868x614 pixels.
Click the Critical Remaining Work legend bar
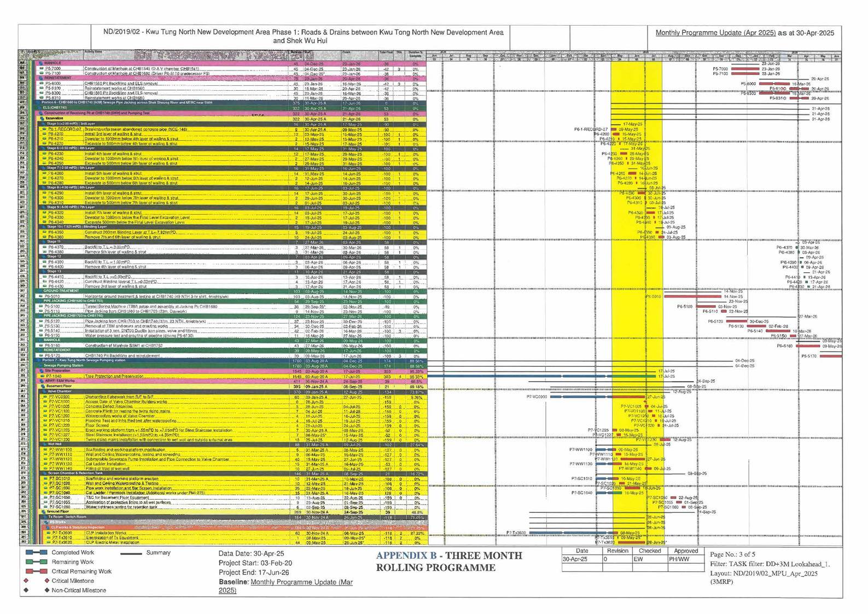tap(36, 571)
